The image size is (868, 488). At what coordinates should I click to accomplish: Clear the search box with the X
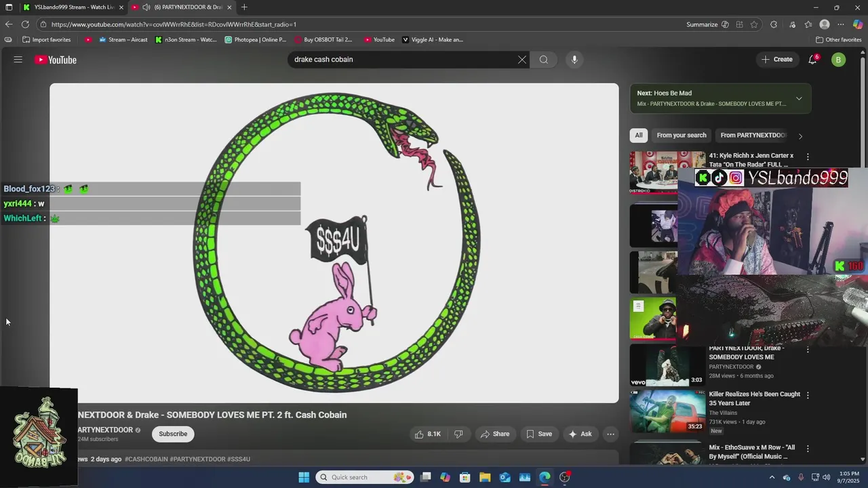pyautogui.click(x=521, y=60)
